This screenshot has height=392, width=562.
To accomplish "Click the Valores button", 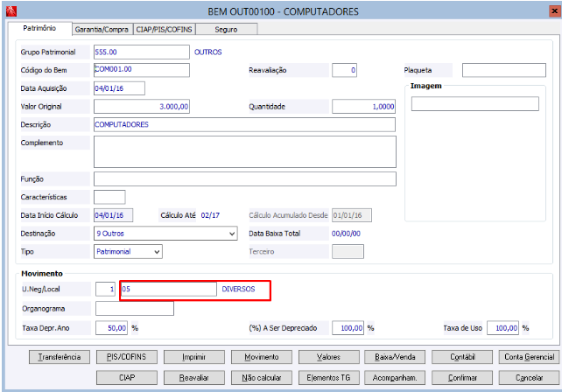I will pyautogui.click(x=328, y=357).
